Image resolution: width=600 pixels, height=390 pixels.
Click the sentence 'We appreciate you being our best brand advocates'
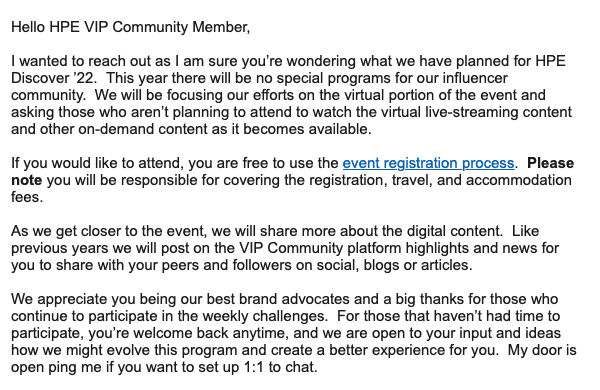click(x=180, y=299)
